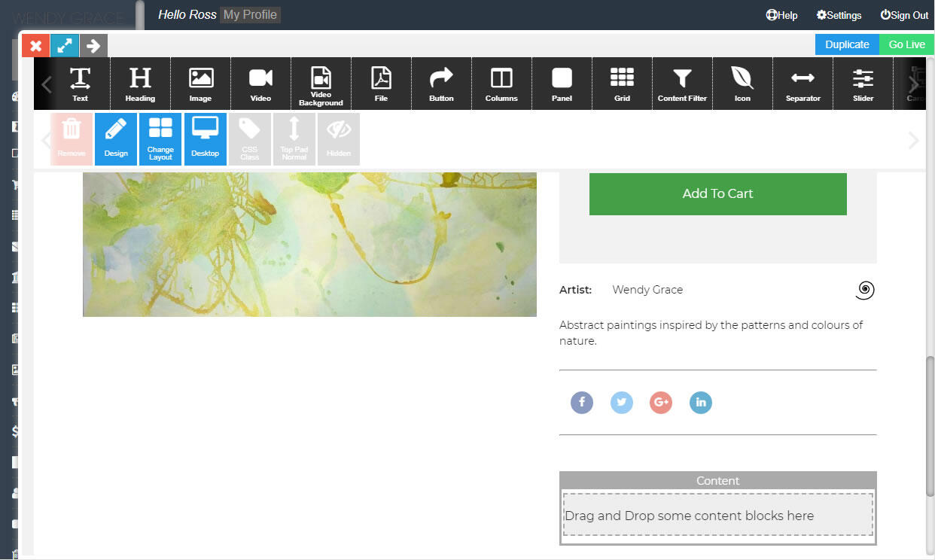Image resolution: width=935 pixels, height=560 pixels.
Task: Click the Facebook share icon
Action: point(582,403)
